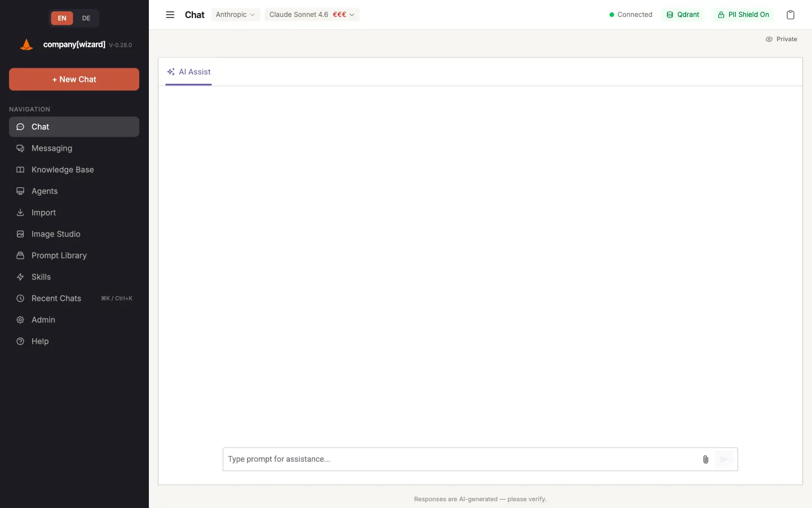Open the Help section
This screenshot has height=508, width=812.
[74, 341]
